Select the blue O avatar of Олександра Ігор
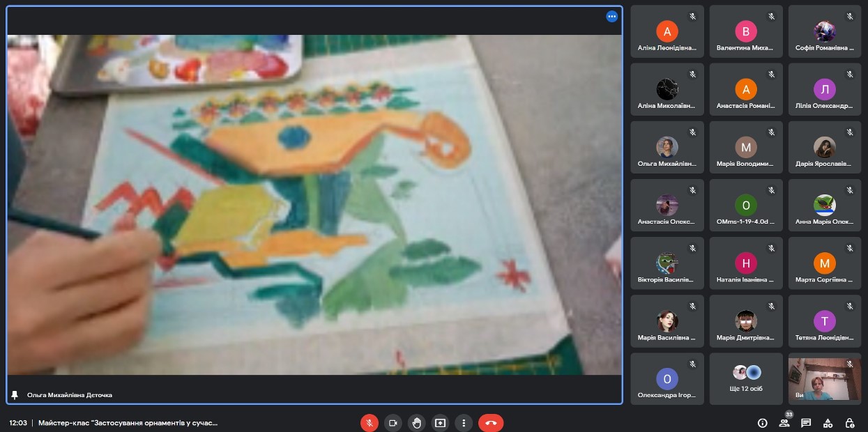Screen dimensions: 868x432 tap(667, 378)
